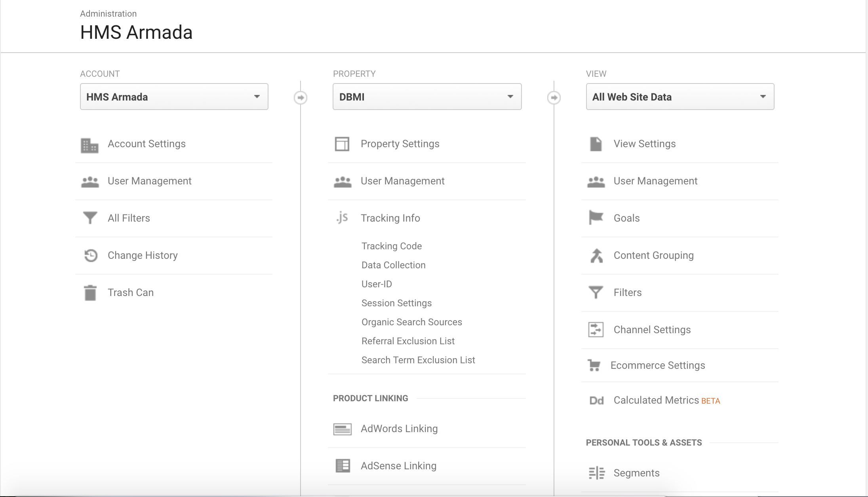
Task: Select Organic Search Sources
Action: click(412, 322)
